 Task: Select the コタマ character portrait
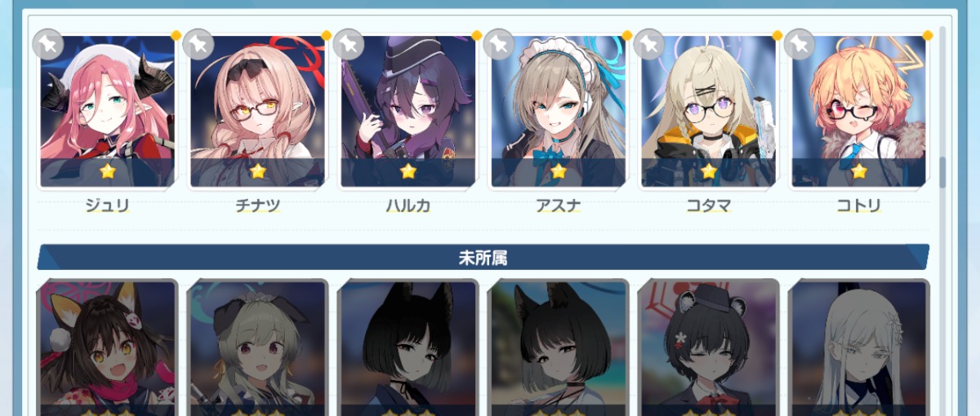click(x=708, y=112)
